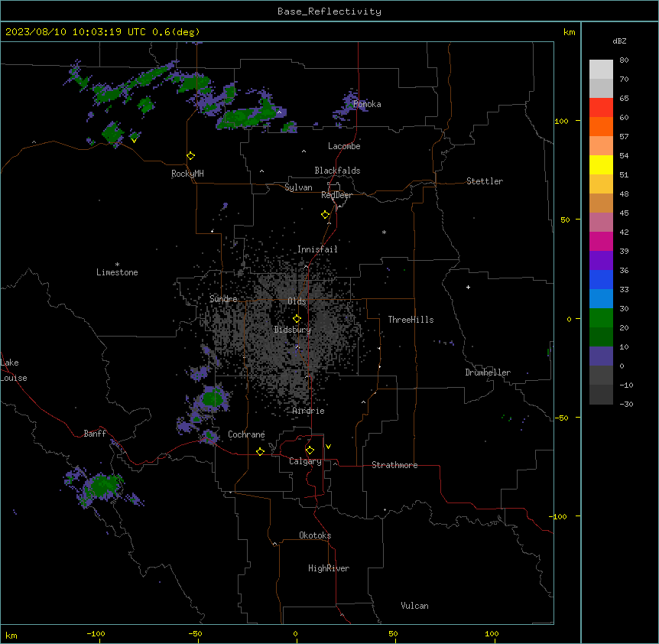This screenshot has height=644, width=659.
Task: Click the Ponoka city label
Action: coord(367,104)
